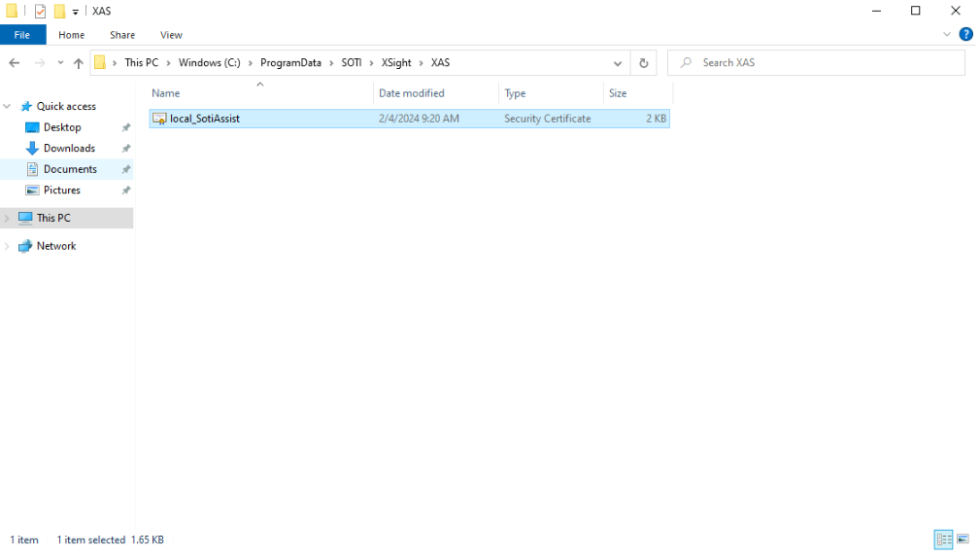Open the address bar history dropdown

coord(618,63)
